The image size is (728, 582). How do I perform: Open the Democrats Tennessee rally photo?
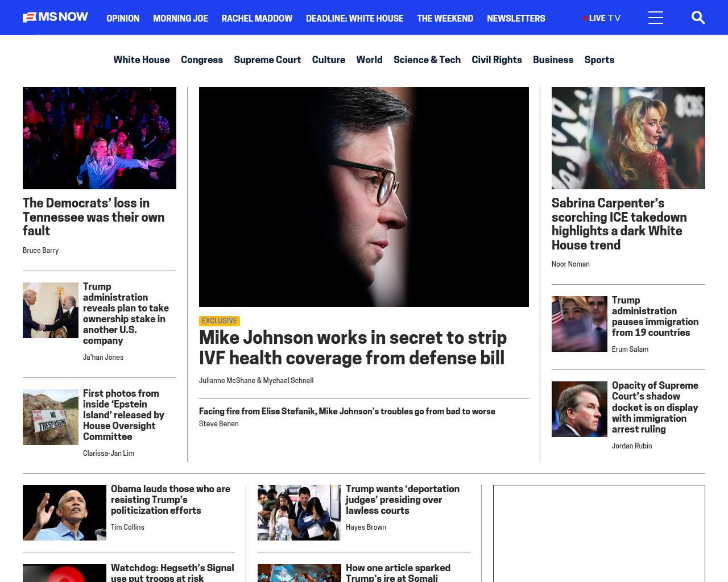pos(100,138)
